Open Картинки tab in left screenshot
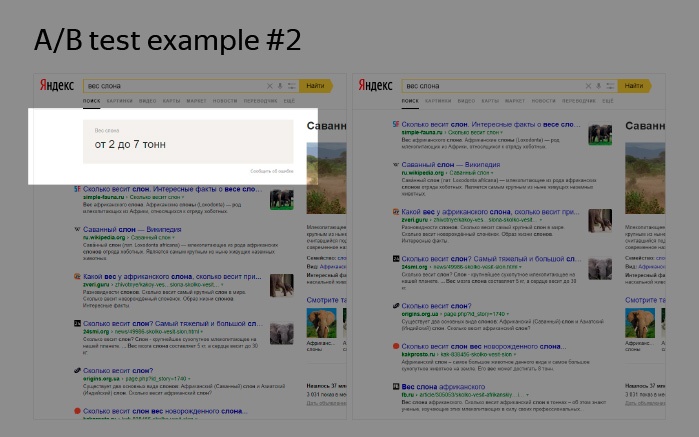 119,101
